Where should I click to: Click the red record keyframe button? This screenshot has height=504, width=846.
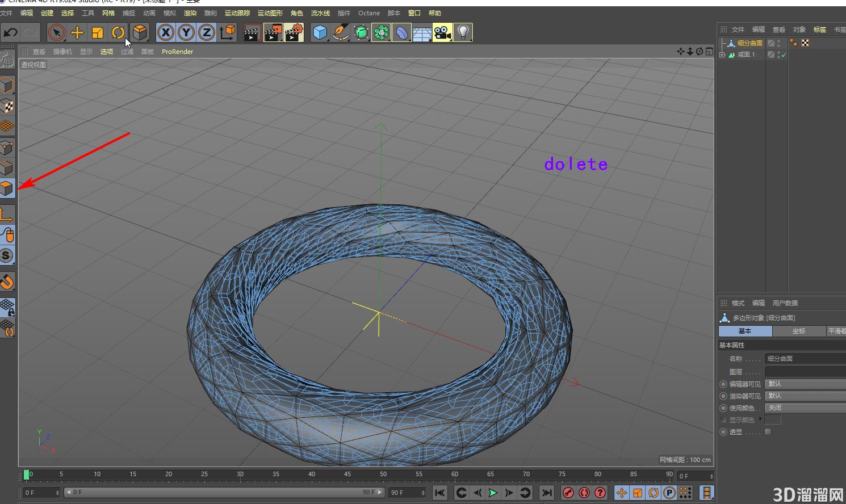568,493
